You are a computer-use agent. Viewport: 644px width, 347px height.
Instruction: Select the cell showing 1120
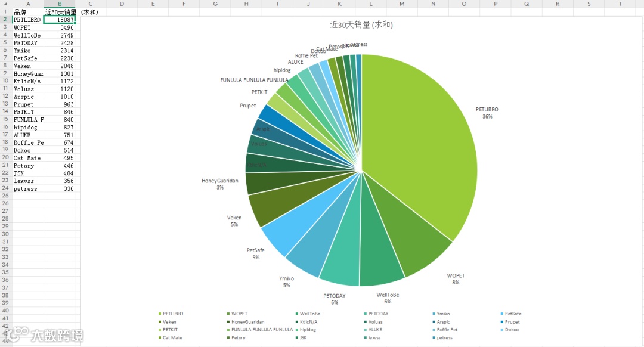tap(60, 89)
